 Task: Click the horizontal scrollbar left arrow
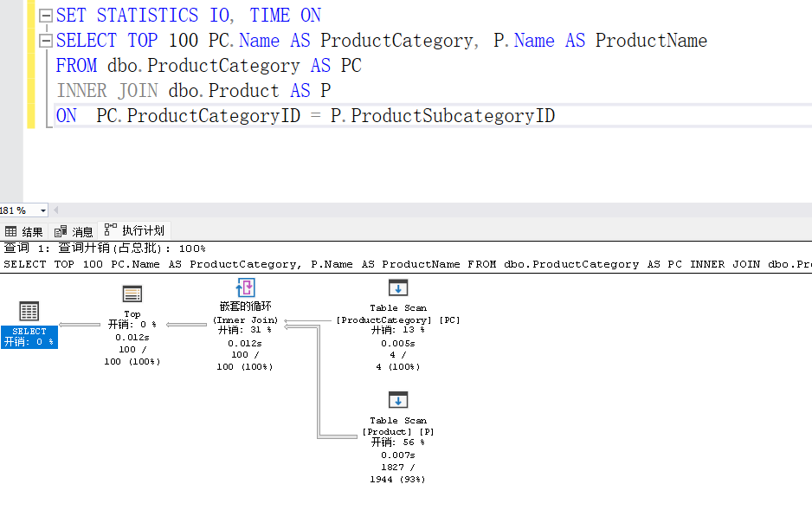56,210
